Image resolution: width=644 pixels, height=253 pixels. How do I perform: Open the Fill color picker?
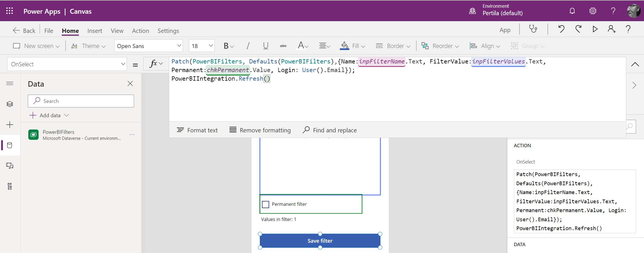click(x=353, y=46)
